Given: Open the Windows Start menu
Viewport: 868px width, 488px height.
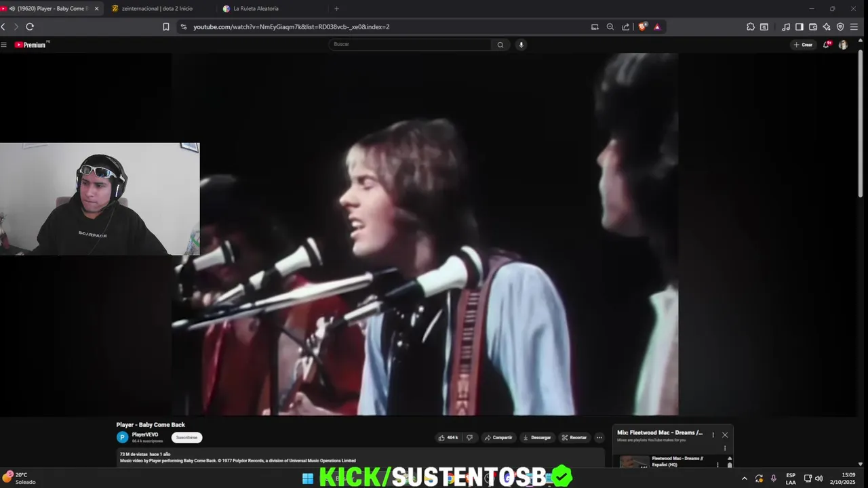Looking at the screenshot, I should (308, 479).
